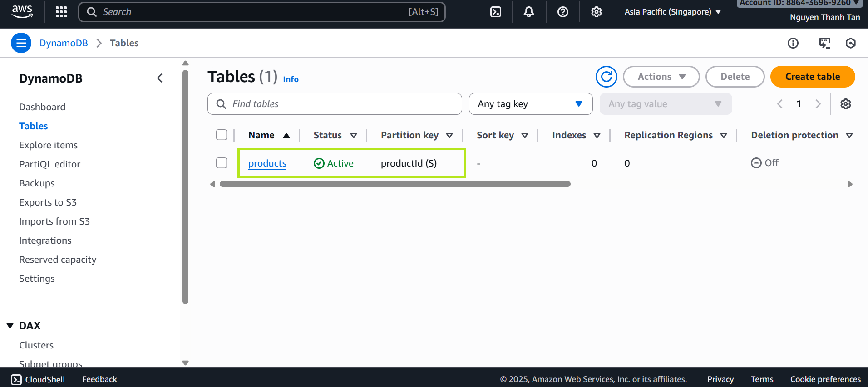Go to Explore items in sidebar
Screen dimensions: 868x387
[48, 145]
